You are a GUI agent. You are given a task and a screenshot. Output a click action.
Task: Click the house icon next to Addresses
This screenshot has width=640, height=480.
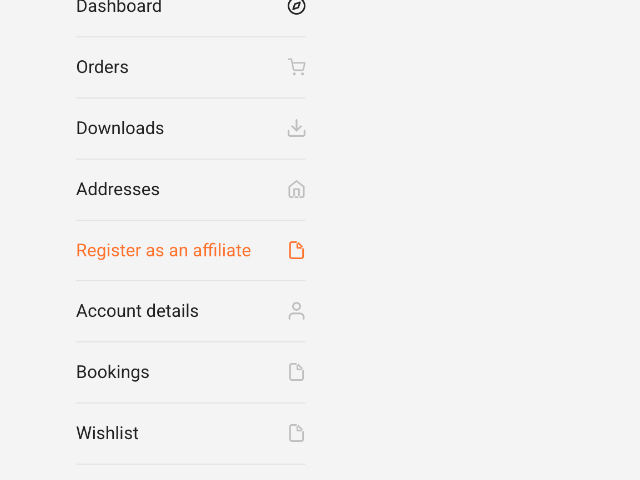tap(296, 189)
